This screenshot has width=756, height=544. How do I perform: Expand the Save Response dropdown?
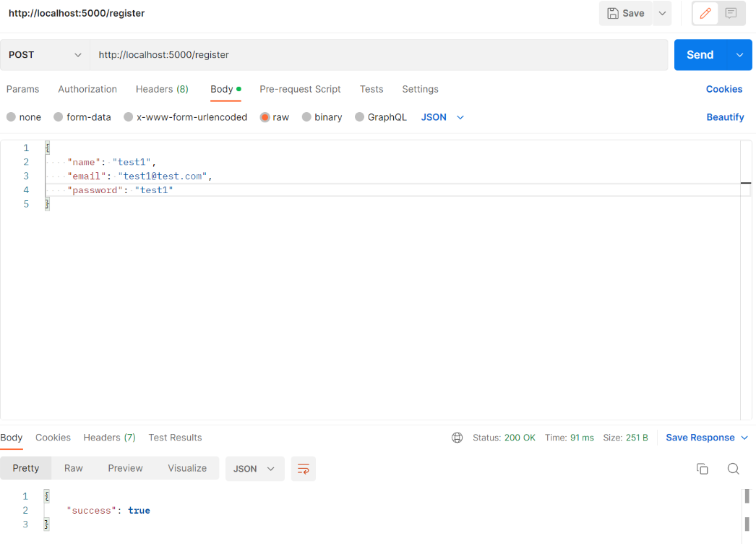click(744, 438)
